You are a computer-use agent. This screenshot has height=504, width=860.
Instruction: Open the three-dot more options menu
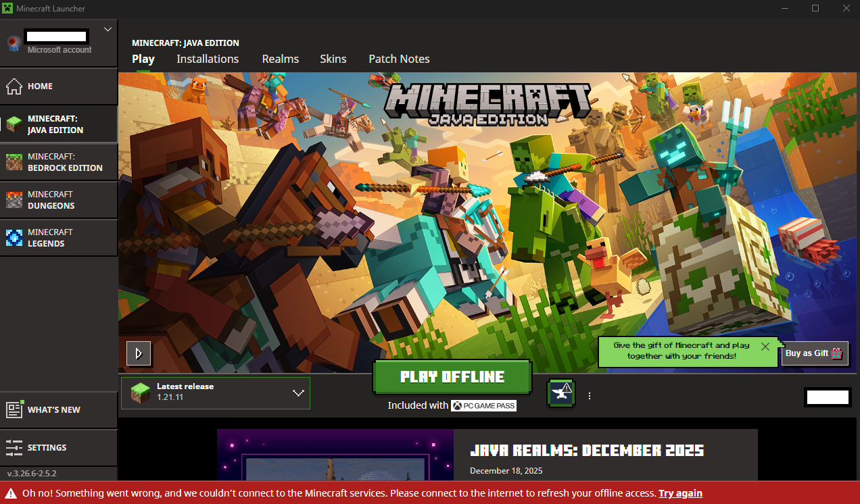590,396
